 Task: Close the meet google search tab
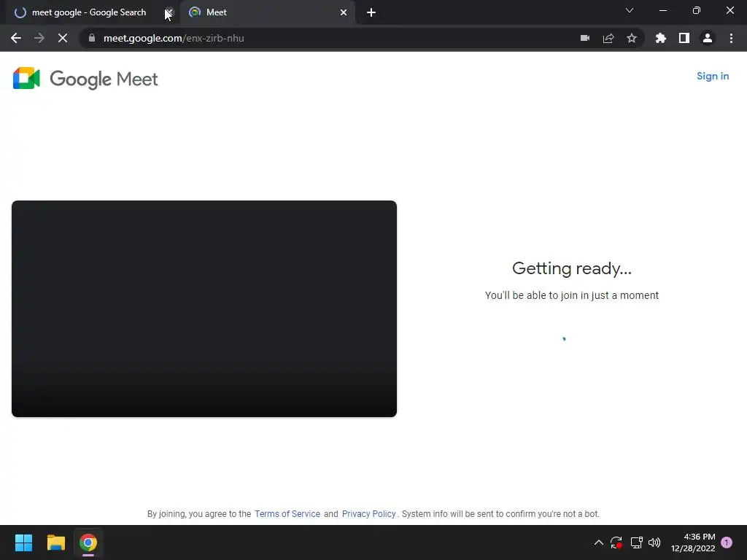pyautogui.click(x=169, y=12)
